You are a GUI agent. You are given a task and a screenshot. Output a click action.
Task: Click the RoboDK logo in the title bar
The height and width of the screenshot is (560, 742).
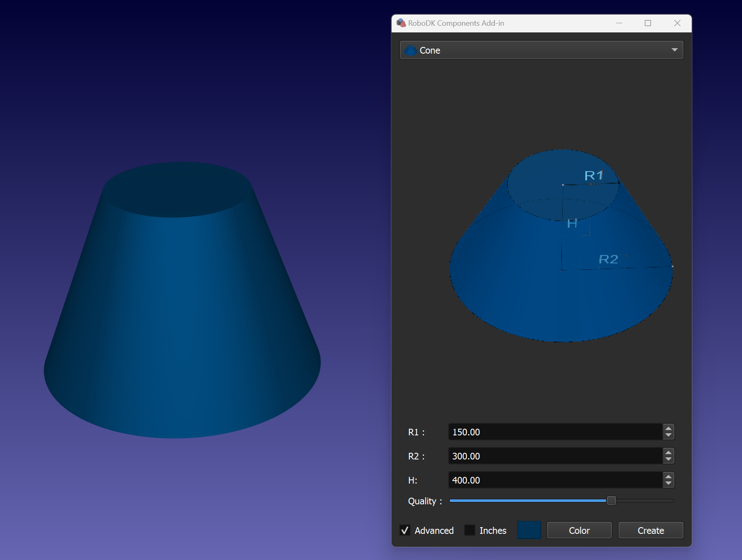click(x=402, y=23)
